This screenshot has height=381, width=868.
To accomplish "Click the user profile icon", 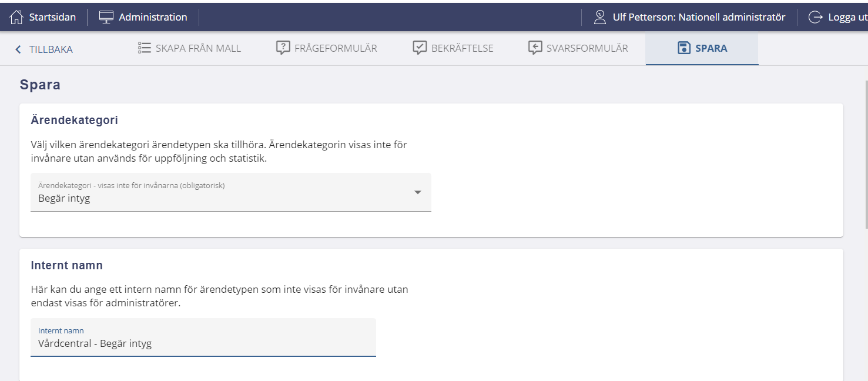I will pos(599,17).
